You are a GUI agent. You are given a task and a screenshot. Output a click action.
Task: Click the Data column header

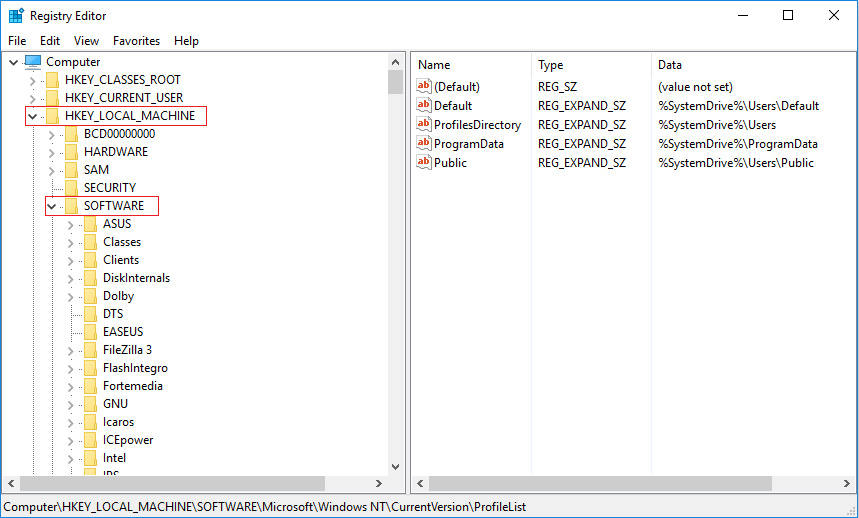pyautogui.click(x=670, y=65)
